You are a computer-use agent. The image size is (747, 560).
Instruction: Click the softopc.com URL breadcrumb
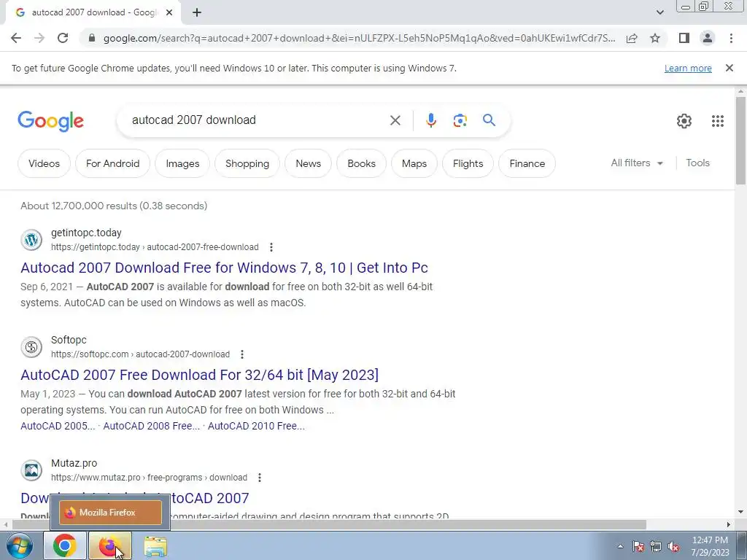point(141,354)
